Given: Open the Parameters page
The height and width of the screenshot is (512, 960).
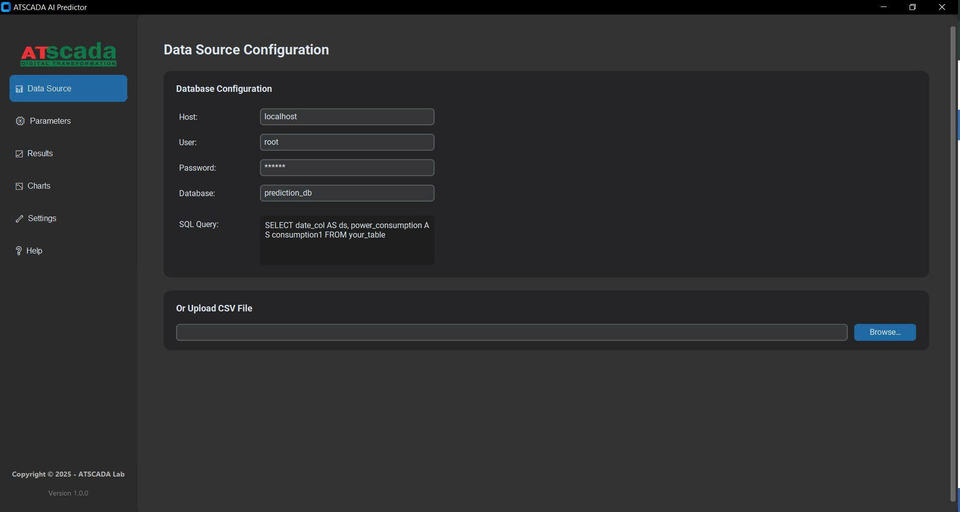Looking at the screenshot, I should click(x=50, y=121).
